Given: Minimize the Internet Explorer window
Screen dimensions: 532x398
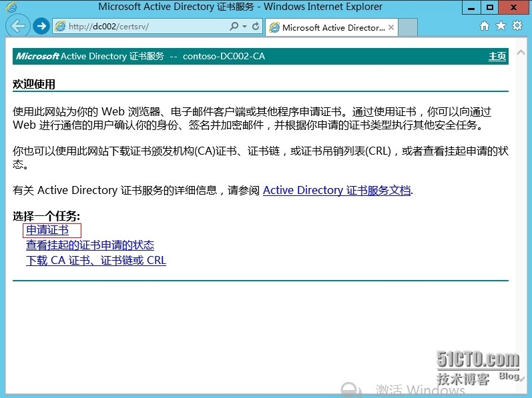Looking at the screenshot, I should coord(471,7).
